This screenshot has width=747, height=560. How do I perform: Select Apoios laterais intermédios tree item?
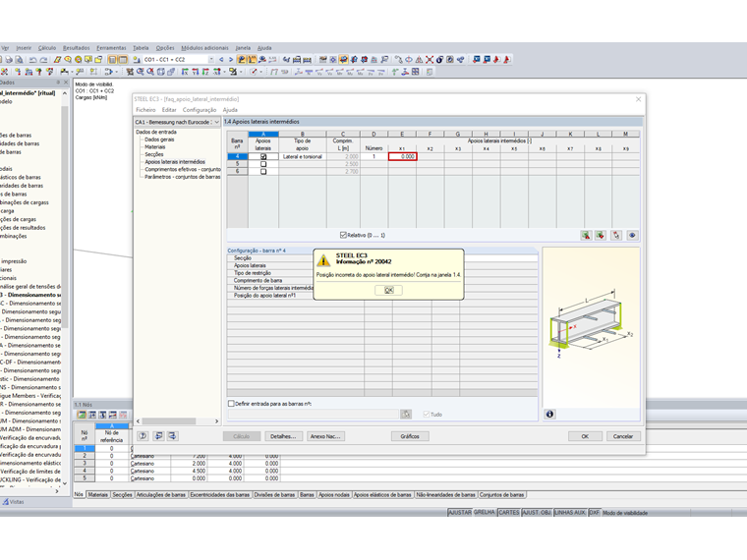pos(175,162)
